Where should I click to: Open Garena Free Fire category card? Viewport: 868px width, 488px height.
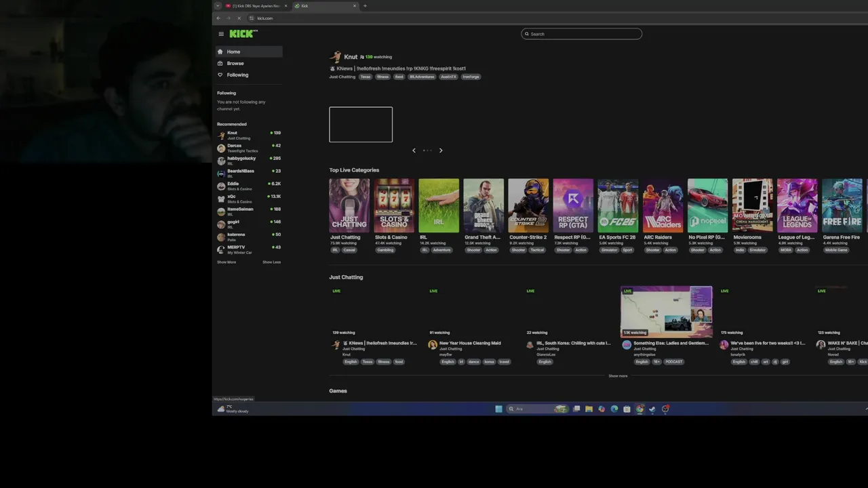tap(842, 206)
